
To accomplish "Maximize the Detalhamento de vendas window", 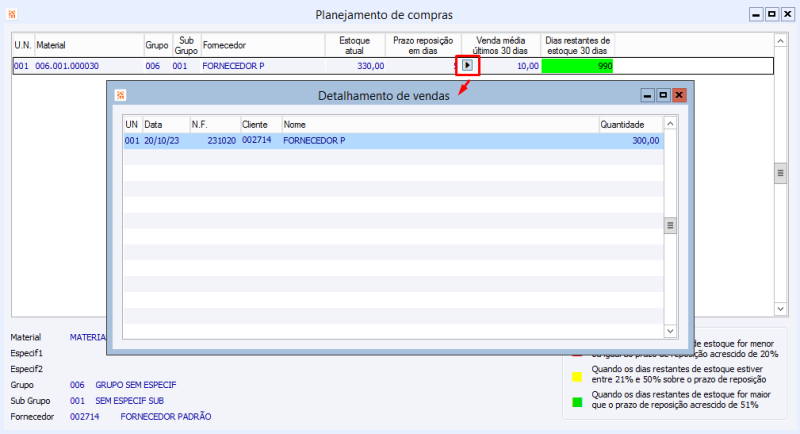I will click(663, 95).
